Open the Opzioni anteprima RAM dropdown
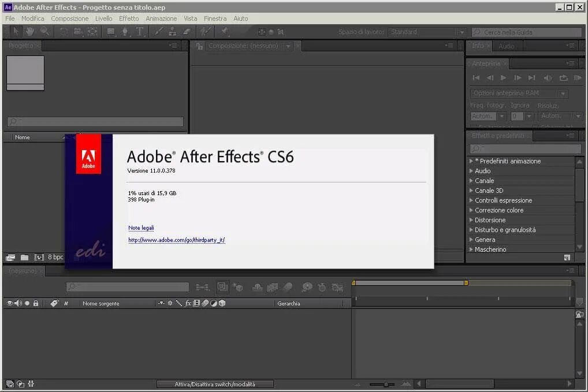This screenshot has width=588, height=392. tap(519, 94)
